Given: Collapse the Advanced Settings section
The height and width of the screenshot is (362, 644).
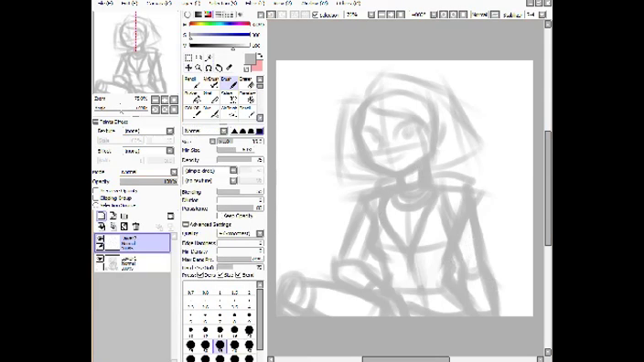Looking at the screenshot, I should pyautogui.click(x=186, y=225).
